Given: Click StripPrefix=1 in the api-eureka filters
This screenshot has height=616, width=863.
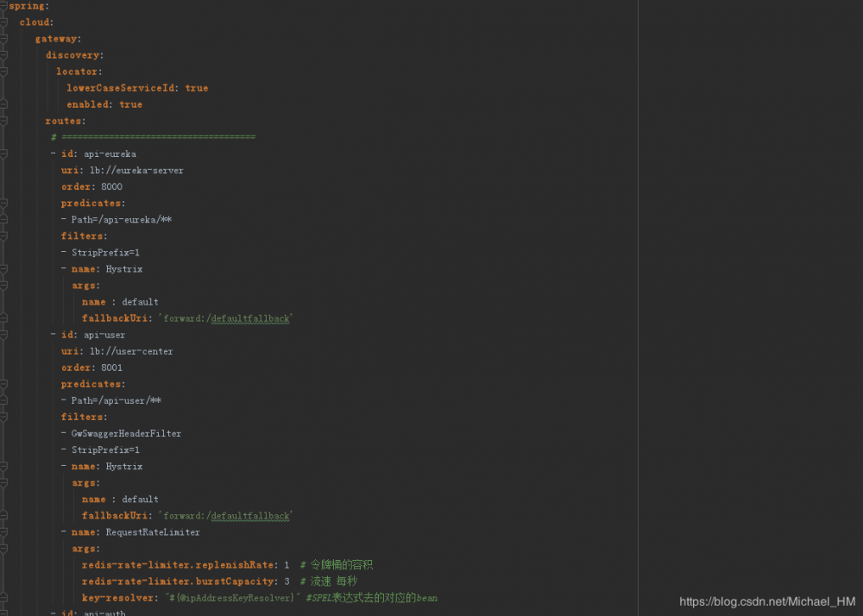Looking at the screenshot, I should 105,253.
